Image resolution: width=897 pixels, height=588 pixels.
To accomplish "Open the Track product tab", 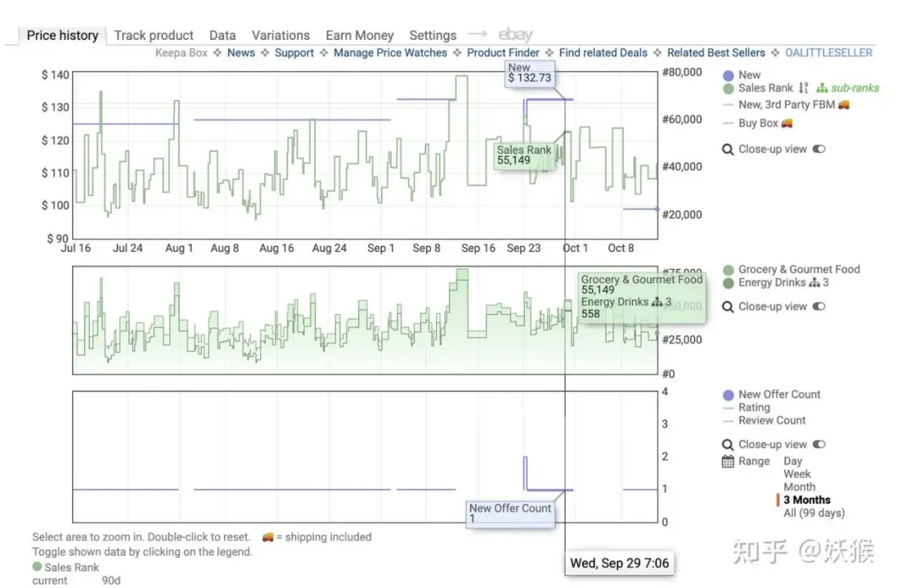I will pos(154,36).
